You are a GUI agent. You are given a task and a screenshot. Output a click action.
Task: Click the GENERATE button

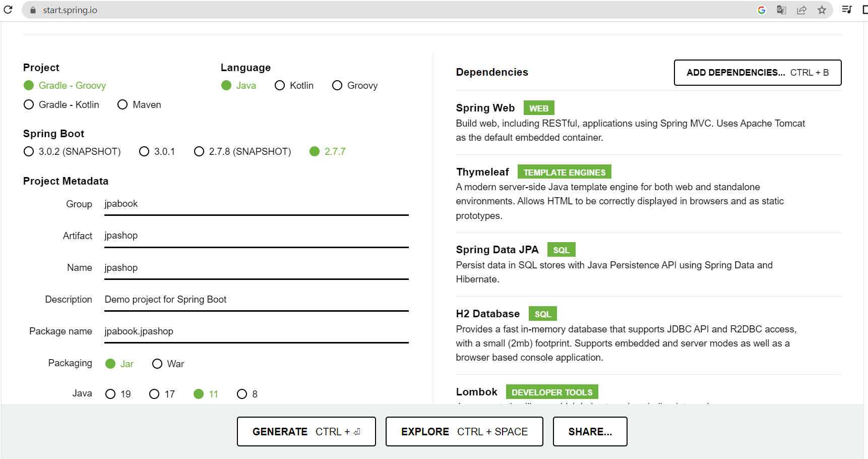(x=306, y=432)
